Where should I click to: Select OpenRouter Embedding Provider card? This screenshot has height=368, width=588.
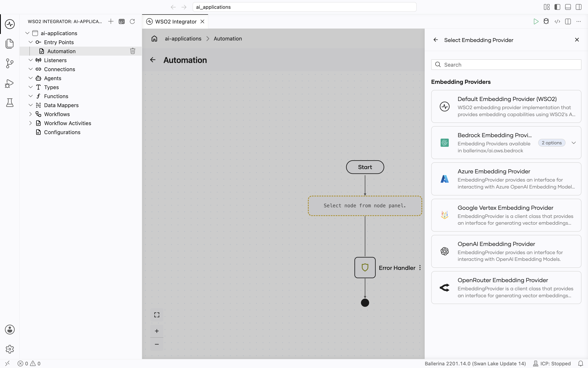point(506,288)
